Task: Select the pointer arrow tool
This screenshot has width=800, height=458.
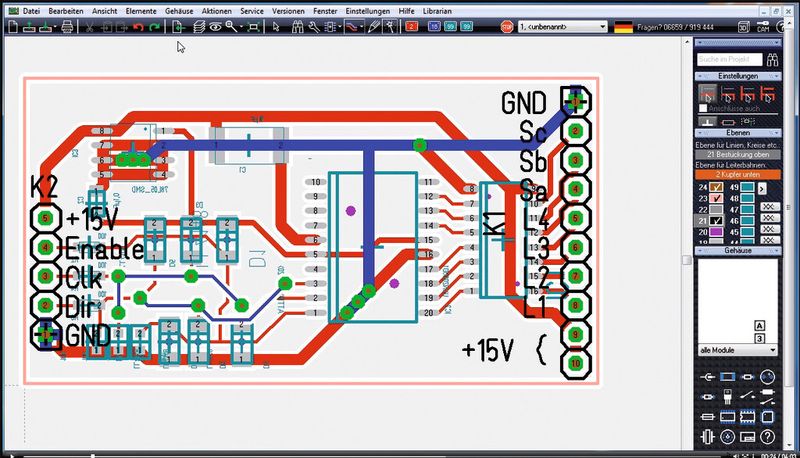Action: coord(276,27)
